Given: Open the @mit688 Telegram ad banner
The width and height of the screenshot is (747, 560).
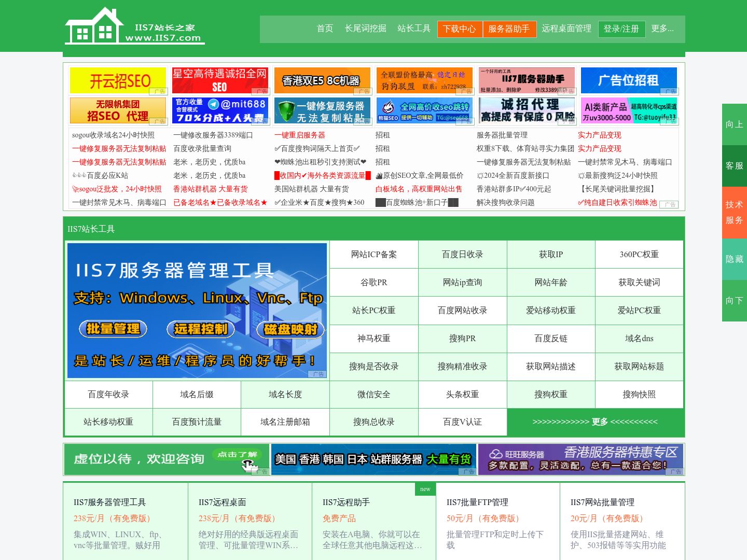Looking at the screenshot, I should tap(220, 111).
